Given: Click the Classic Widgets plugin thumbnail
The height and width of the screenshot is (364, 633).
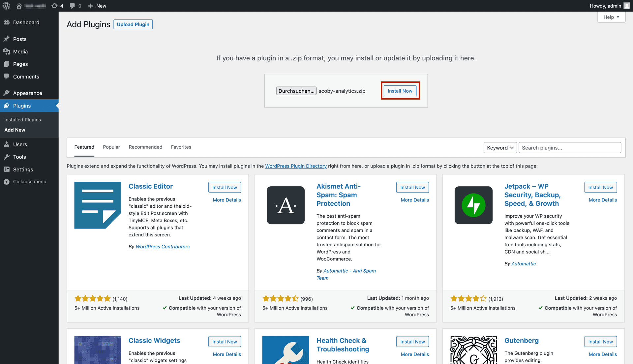Looking at the screenshot, I should (x=98, y=350).
